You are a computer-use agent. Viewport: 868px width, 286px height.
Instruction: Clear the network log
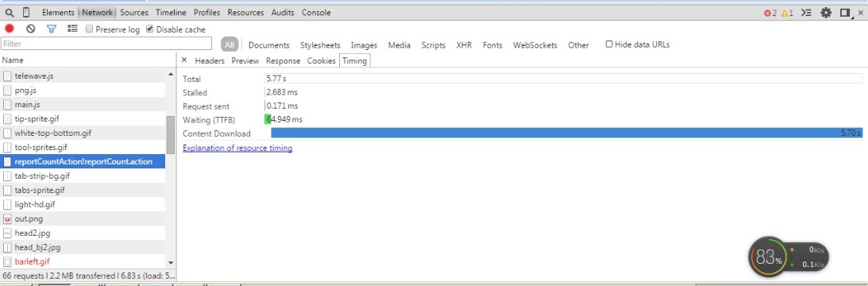point(31,29)
